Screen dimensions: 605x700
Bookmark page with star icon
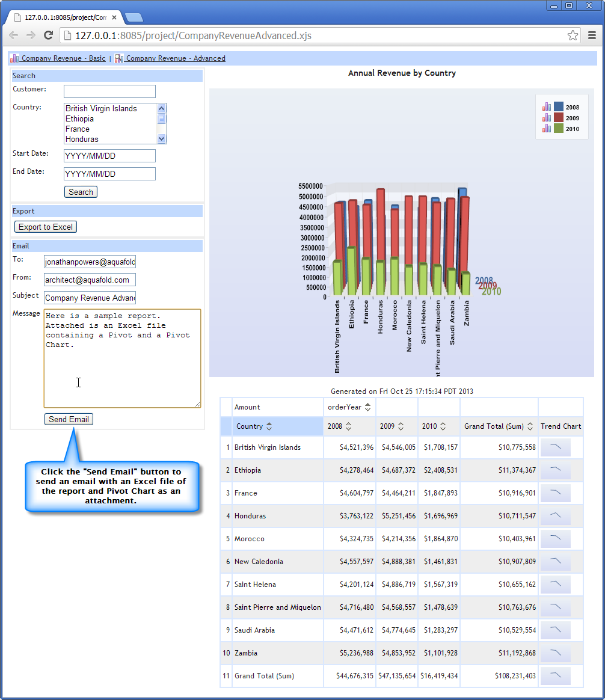[573, 35]
